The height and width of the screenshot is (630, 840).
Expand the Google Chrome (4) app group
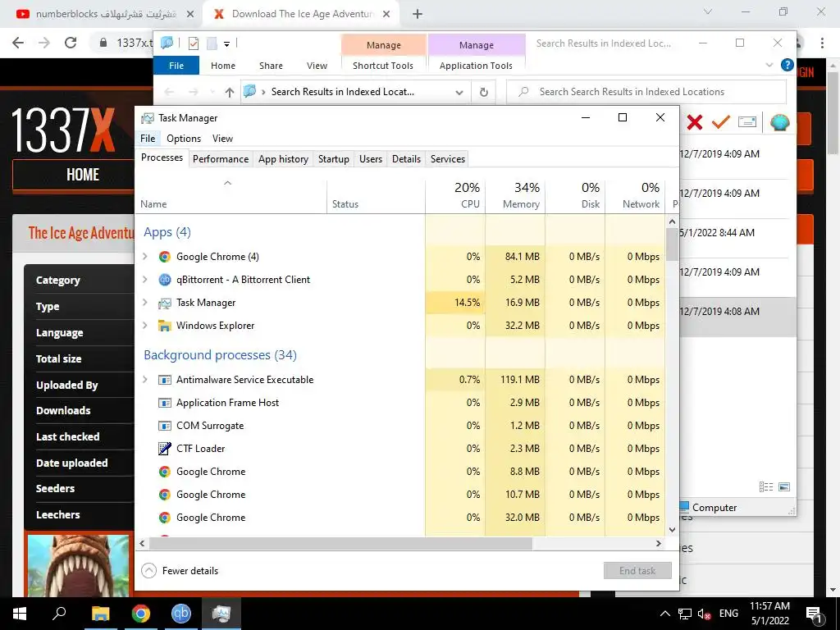pyautogui.click(x=144, y=257)
